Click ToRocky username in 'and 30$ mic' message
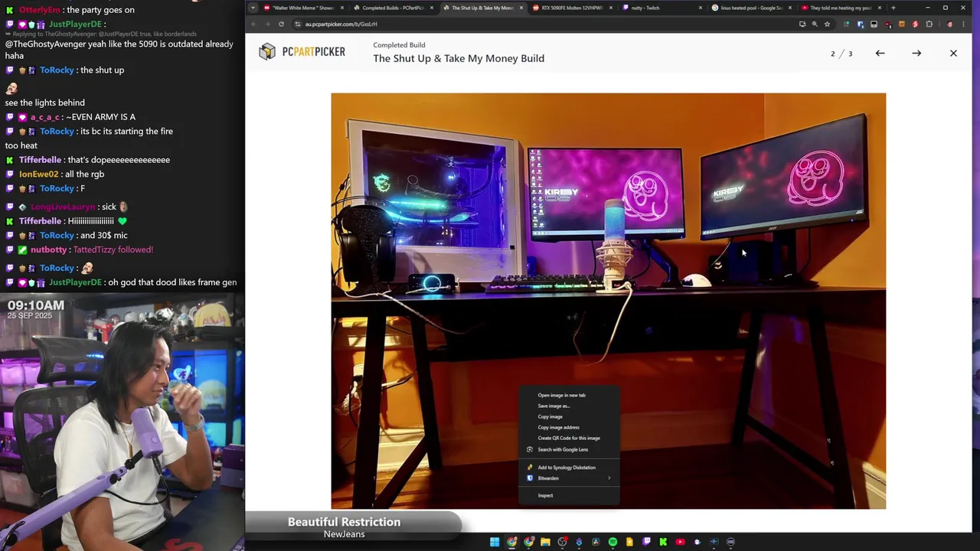The image size is (980, 551). (57, 236)
